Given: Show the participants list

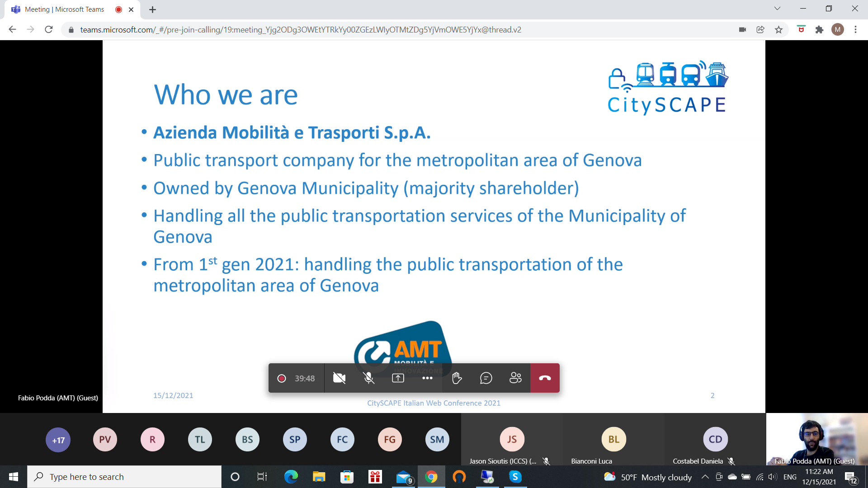Looking at the screenshot, I should (x=515, y=378).
